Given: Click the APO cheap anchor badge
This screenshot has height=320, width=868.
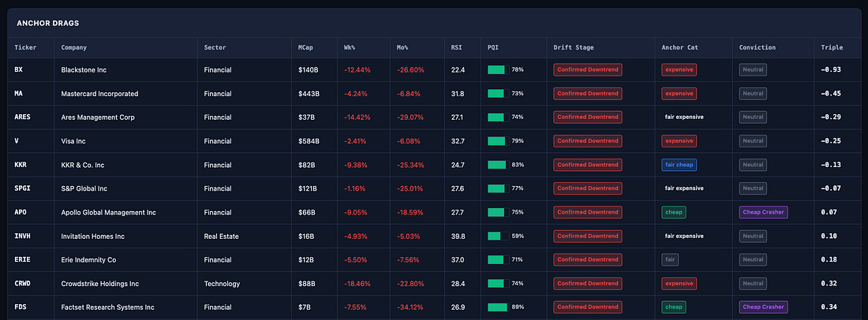Looking at the screenshot, I should [674, 212].
